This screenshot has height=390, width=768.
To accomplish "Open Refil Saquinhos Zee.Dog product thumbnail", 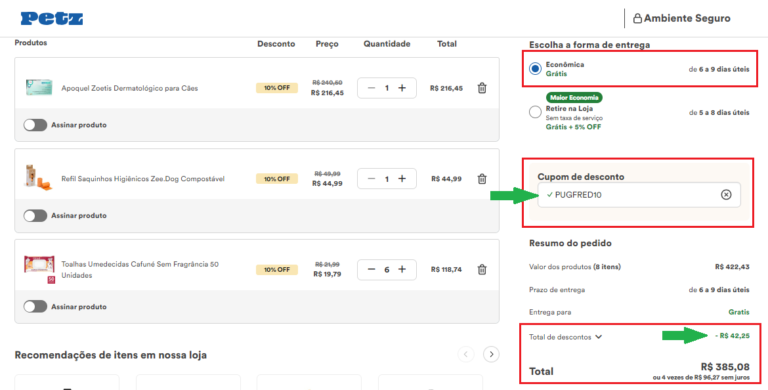I will (37, 177).
